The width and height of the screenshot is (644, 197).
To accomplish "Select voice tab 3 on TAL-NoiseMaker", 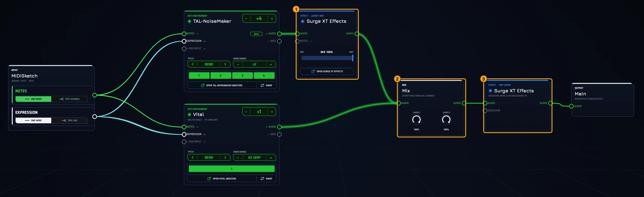I will click(242, 75).
